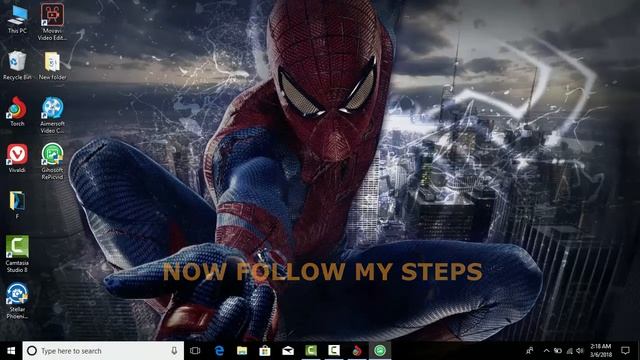Open People icon in system tray
Viewport: 640px width, 360px height.
530,351
